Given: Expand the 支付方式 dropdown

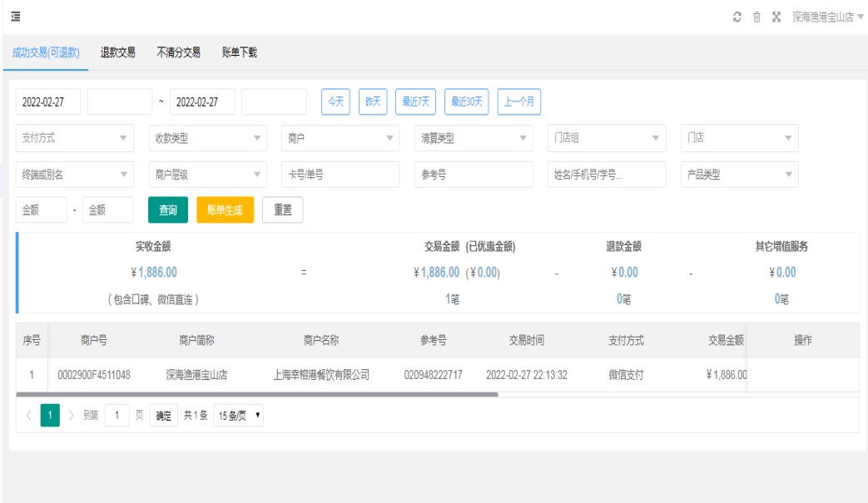Looking at the screenshot, I should [x=75, y=138].
